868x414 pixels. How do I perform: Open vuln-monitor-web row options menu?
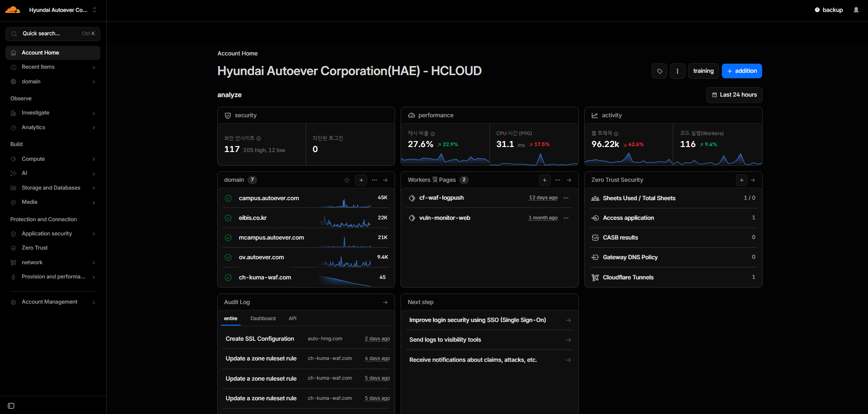click(x=566, y=218)
